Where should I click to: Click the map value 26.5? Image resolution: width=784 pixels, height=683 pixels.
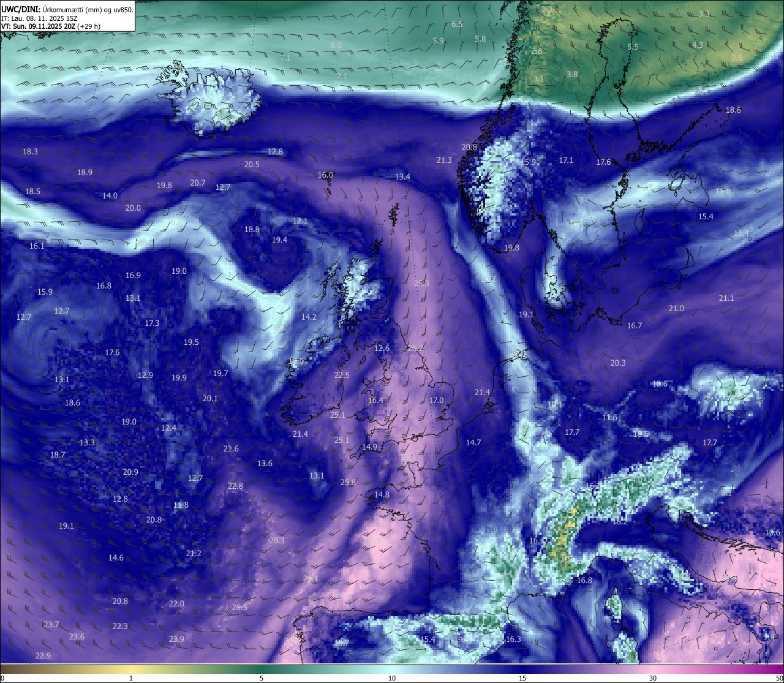(239, 608)
